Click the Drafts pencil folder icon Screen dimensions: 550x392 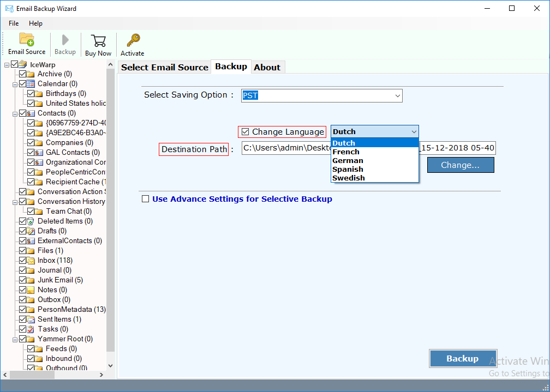[31, 231]
